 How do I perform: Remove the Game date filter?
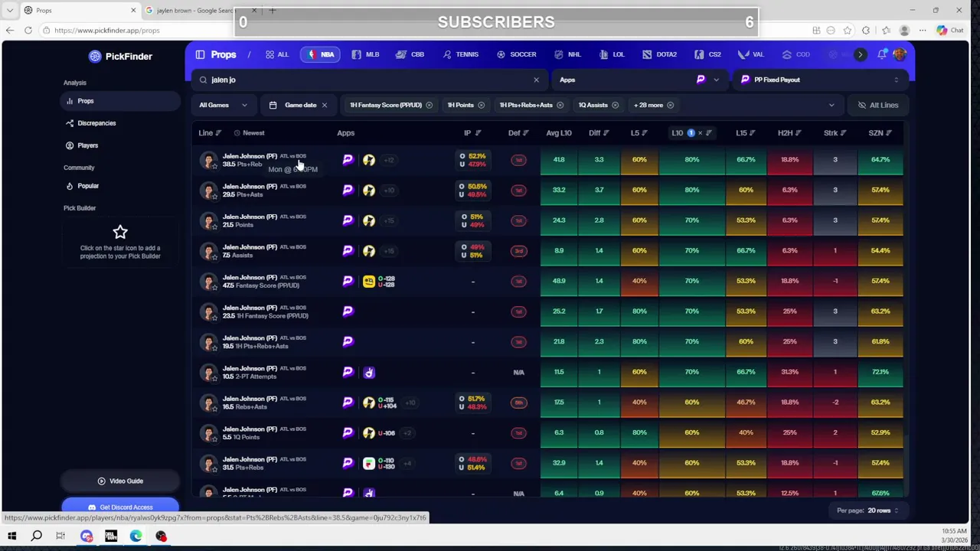(x=324, y=105)
